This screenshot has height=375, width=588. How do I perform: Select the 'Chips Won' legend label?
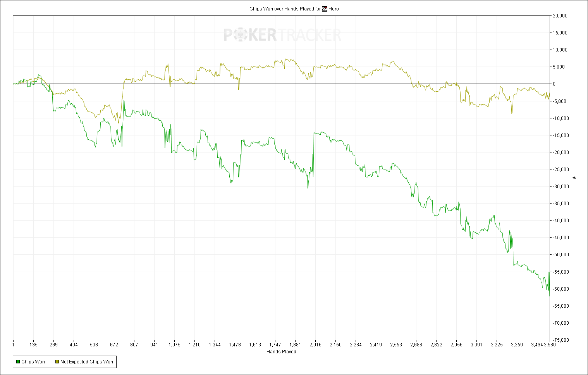click(x=33, y=362)
